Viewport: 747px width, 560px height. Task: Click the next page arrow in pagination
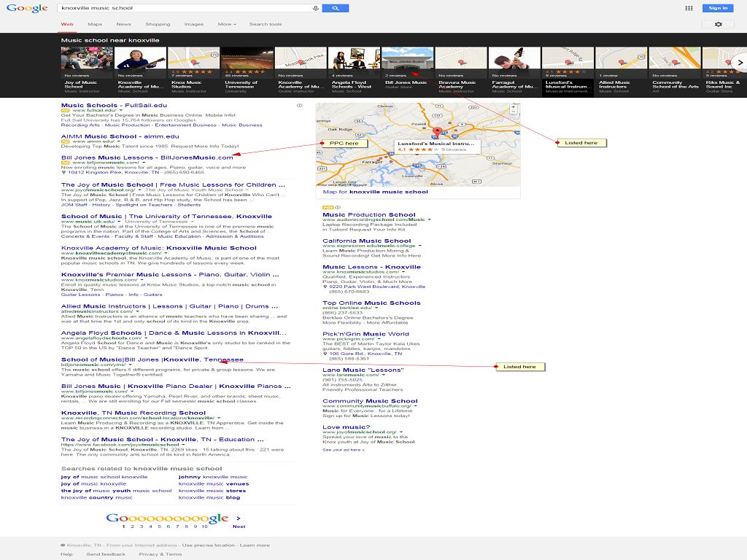coord(239,518)
